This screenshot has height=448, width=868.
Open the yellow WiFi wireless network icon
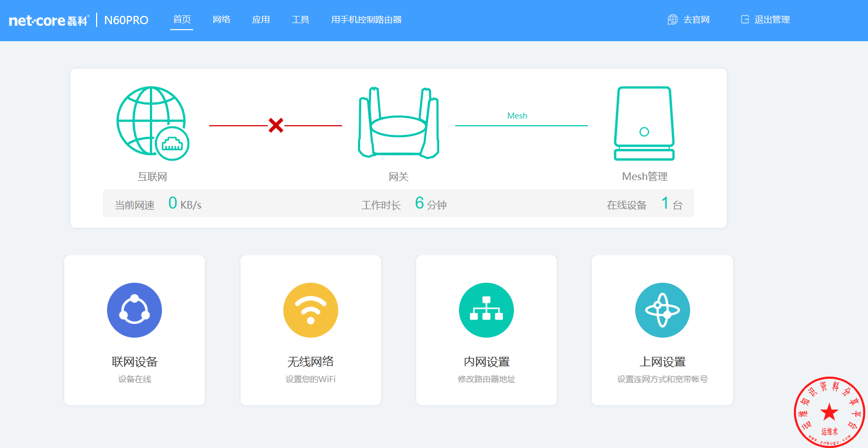(x=311, y=310)
